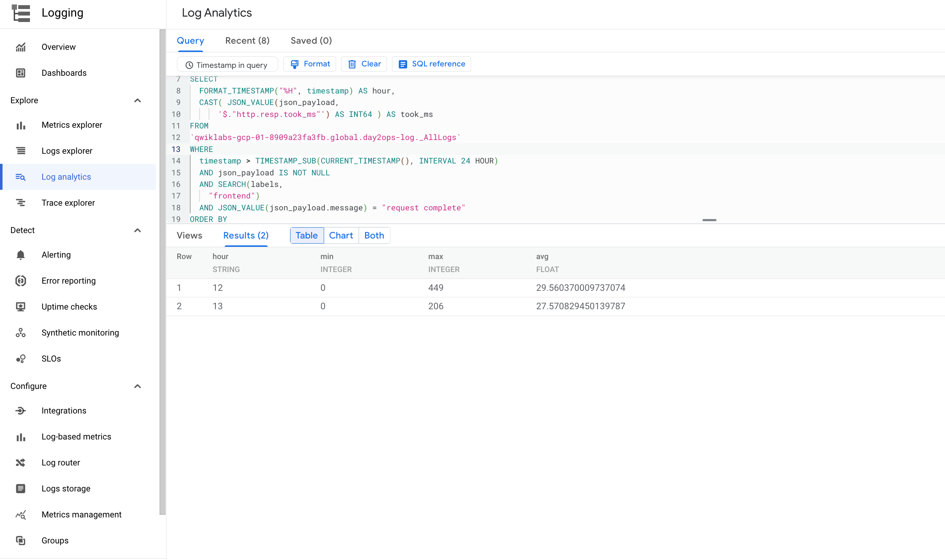Open the Logs Explorer section
The width and height of the screenshot is (945, 560).
(67, 151)
